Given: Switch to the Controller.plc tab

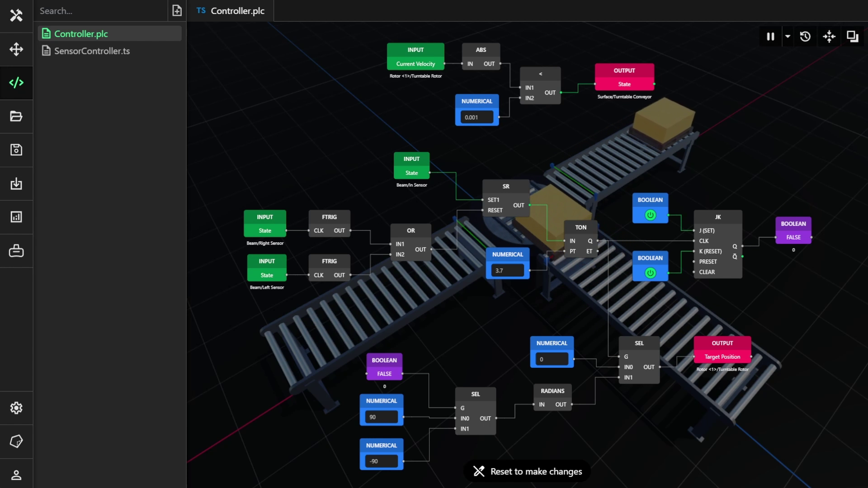Looking at the screenshot, I should click(x=231, y=11).
